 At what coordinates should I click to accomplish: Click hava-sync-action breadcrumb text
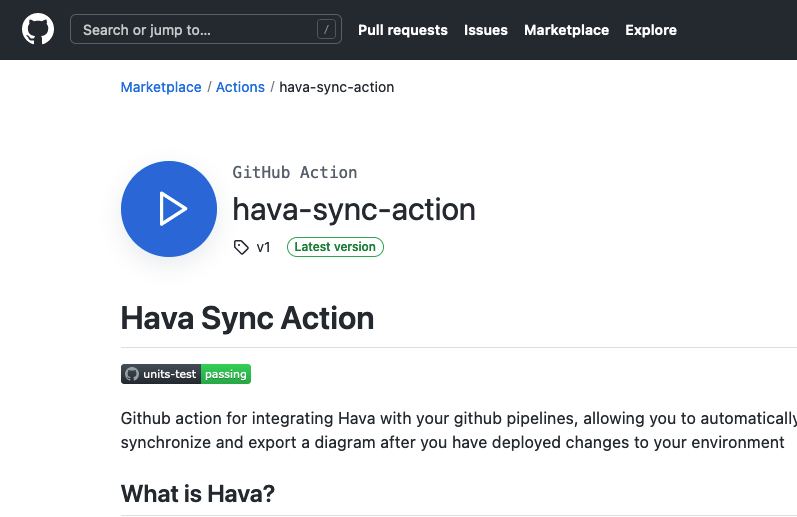point(337,87)
